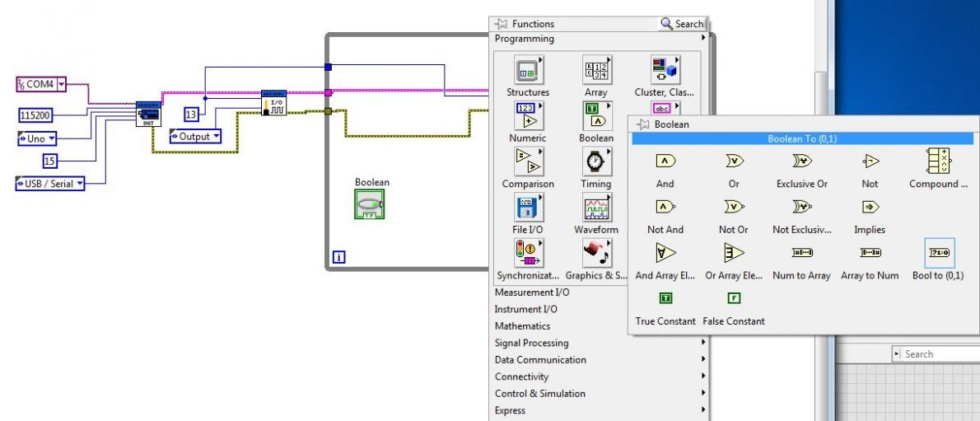Select the Exclusive Or gate icon
Screen dimensions: 980x421
[x=801, y=162]
